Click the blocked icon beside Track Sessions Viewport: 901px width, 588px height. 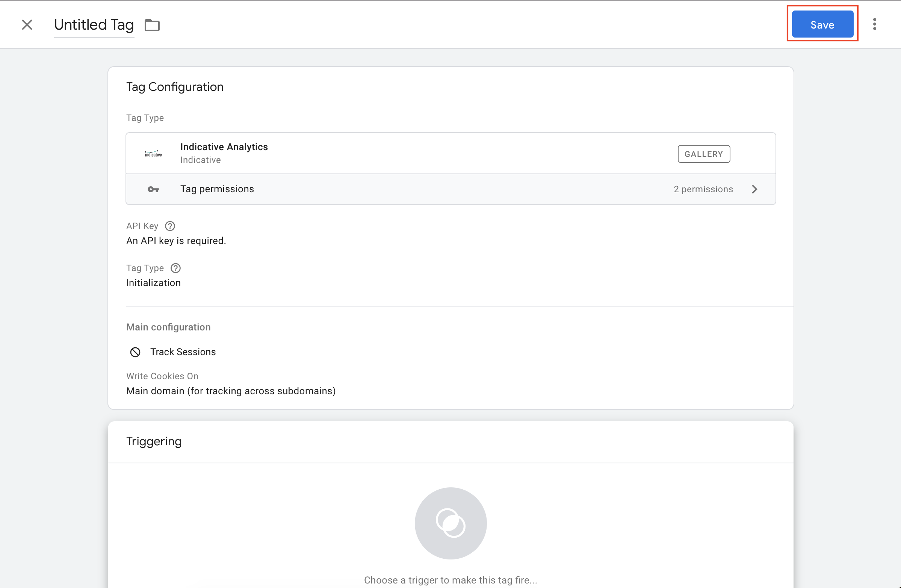[x=135, y=352]
